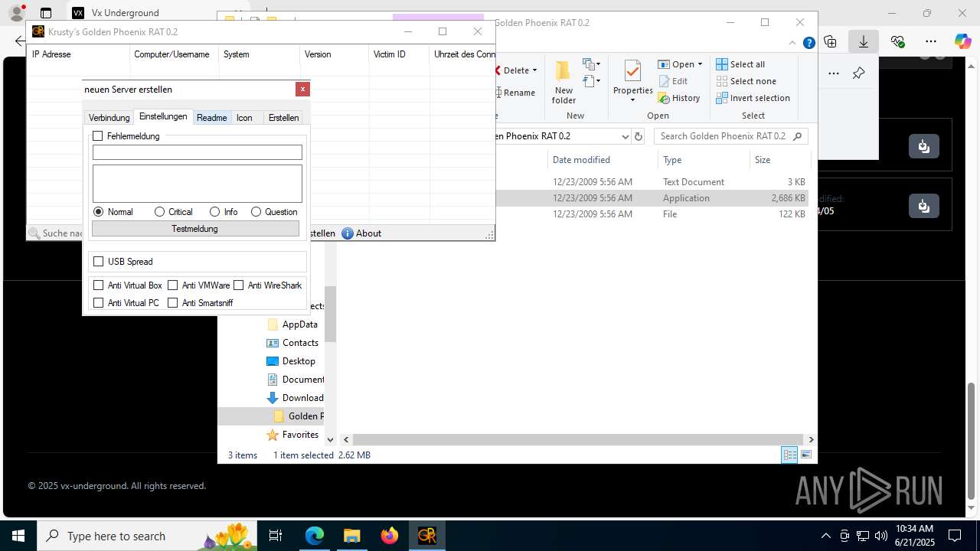Click Delete in Explorer ribbon
Image resolution: width=980 pixels, height=551 pixels.
[516, 70]
